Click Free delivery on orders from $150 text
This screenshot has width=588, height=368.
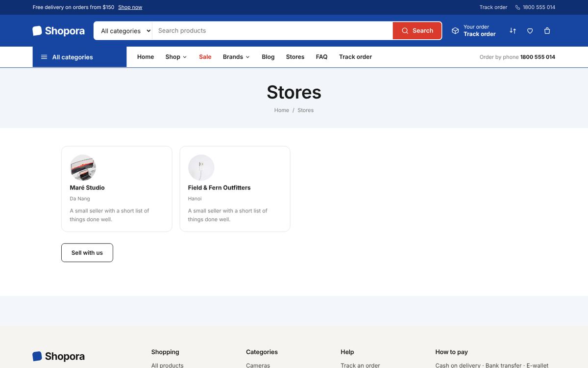pos(73,7)
